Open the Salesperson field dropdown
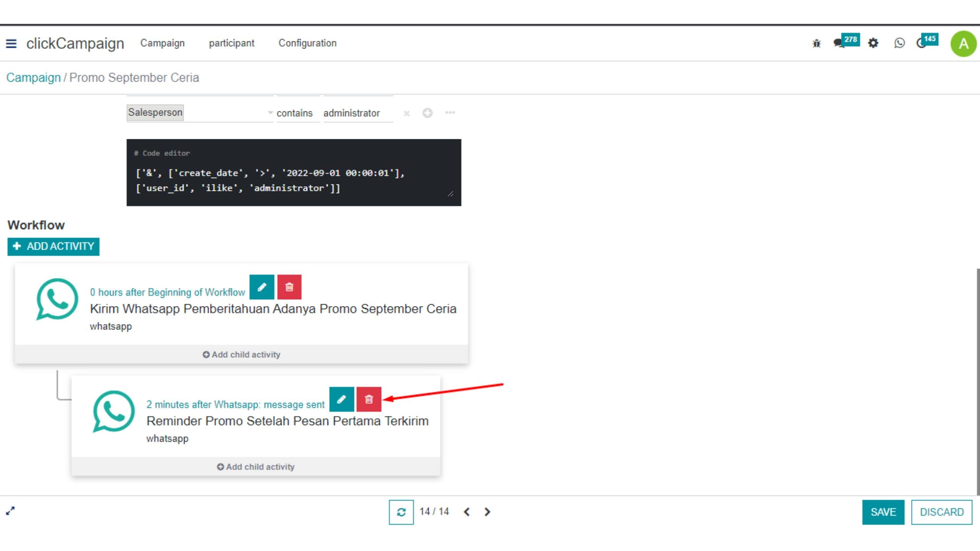 click(x=200, y=112)
